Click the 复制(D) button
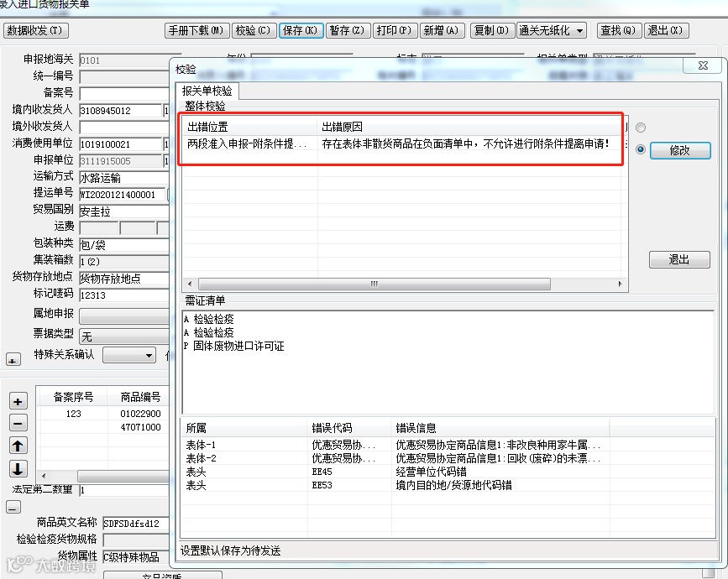 coord(492,30)
